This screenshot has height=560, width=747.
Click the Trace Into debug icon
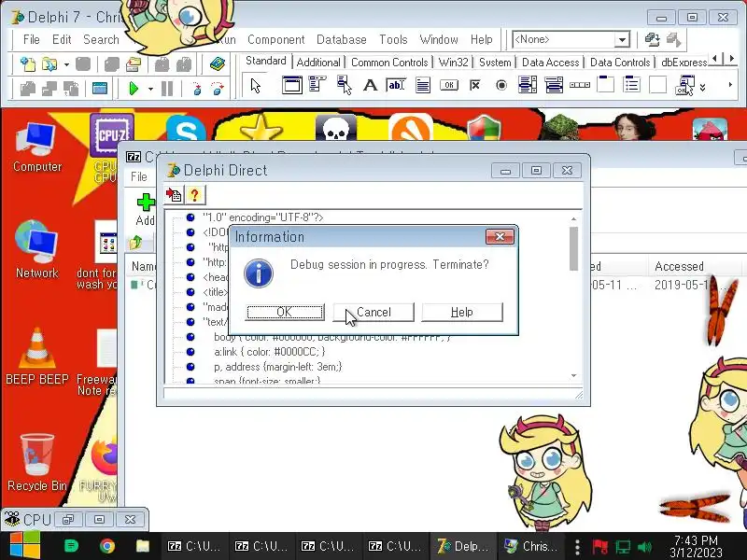[197, 89]
